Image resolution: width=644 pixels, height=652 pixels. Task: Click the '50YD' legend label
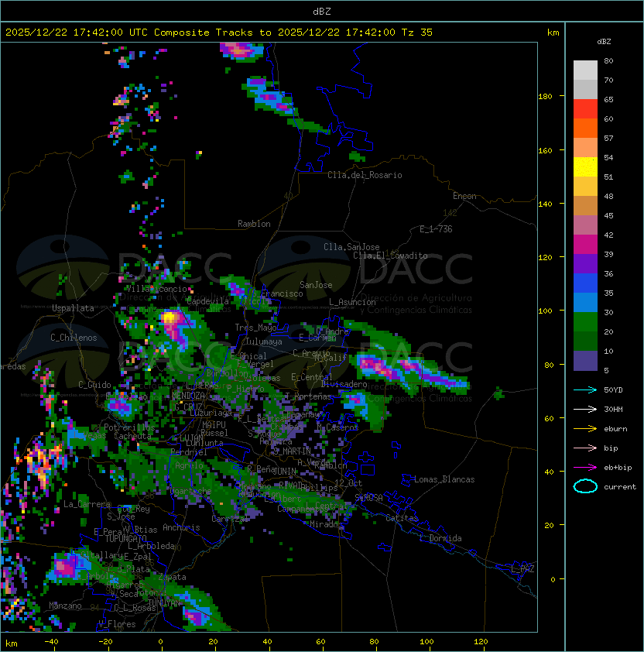tap(613, 390)
